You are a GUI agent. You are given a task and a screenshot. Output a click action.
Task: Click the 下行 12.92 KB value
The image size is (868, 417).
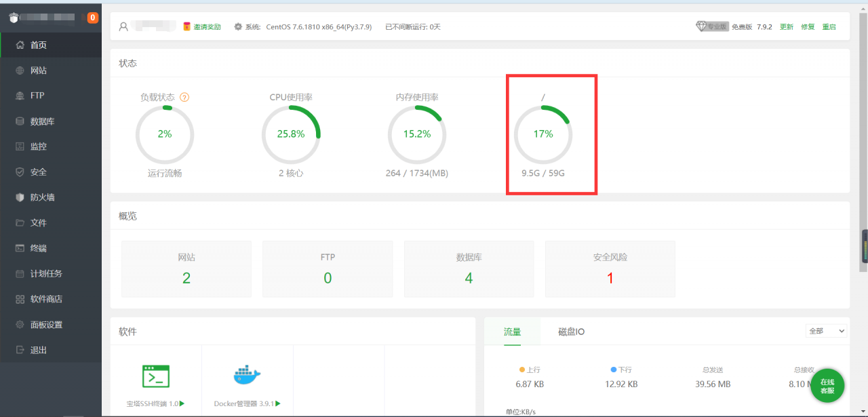click(x=621, y=384)
